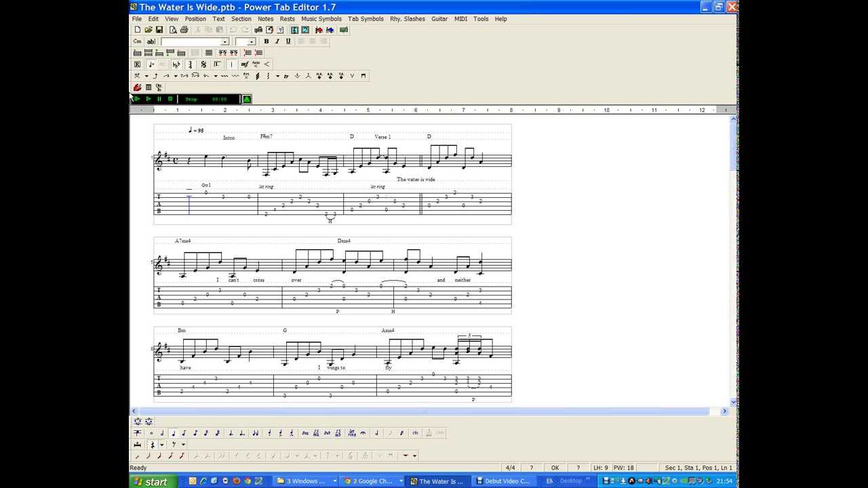
Task: Open the Music Symbols menu
Action: (321, 19)
